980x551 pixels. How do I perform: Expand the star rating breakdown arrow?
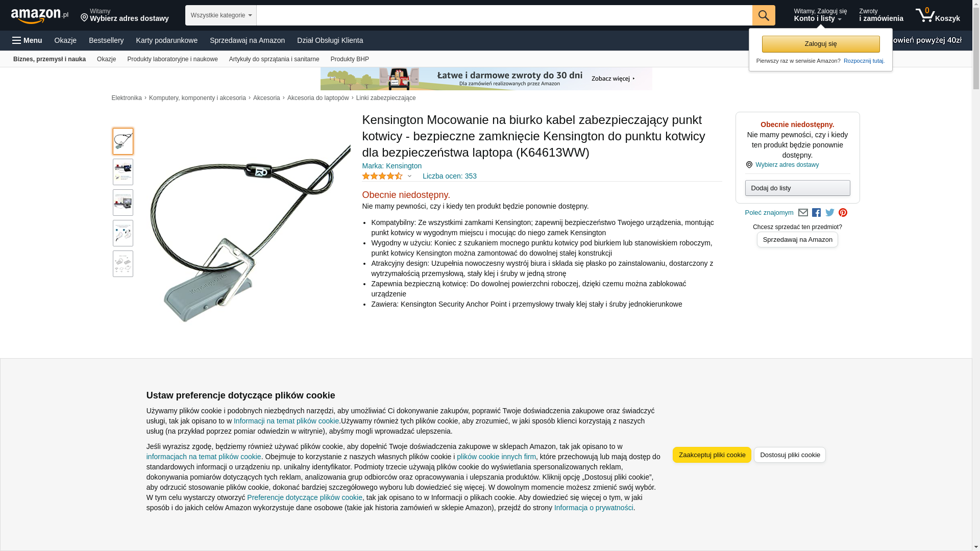pyautogui.click(x=409, y=176)
